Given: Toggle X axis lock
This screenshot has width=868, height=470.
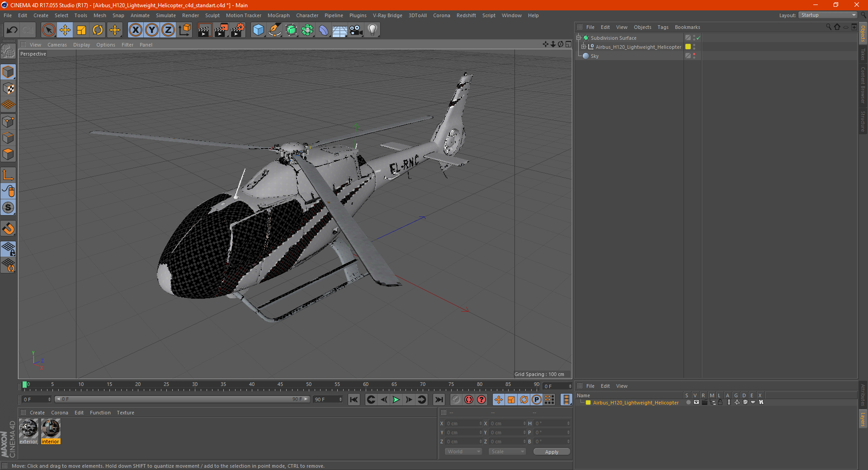Looking at the screenshot, I should [x=135, y=30].
